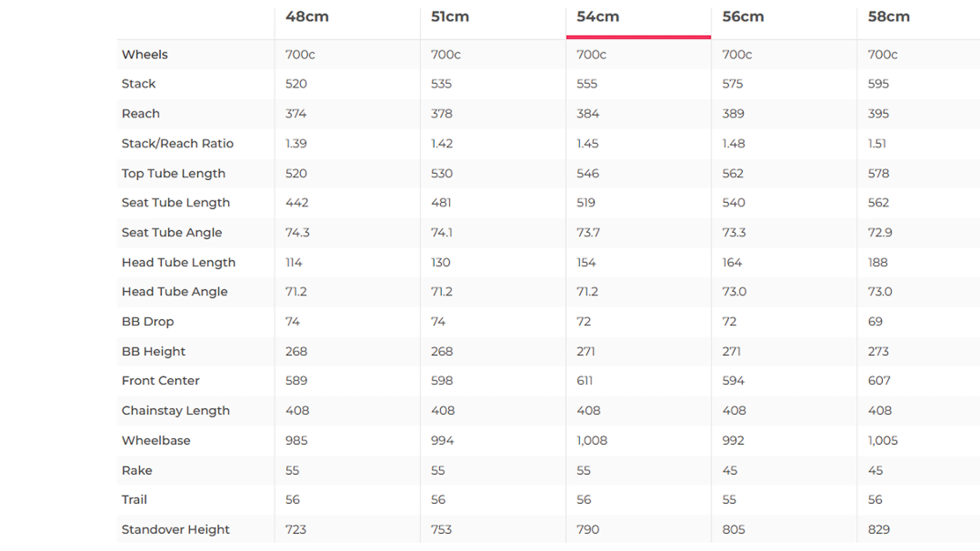Click the Standover Height row label
980x551 pixels.
point(176,529)
